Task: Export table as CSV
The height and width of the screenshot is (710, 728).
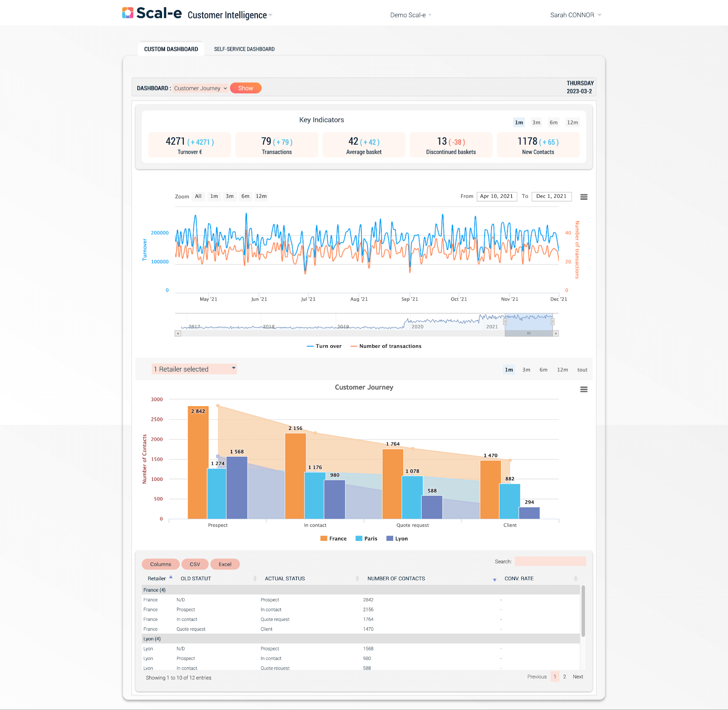Action: click(x=195, y=564)
